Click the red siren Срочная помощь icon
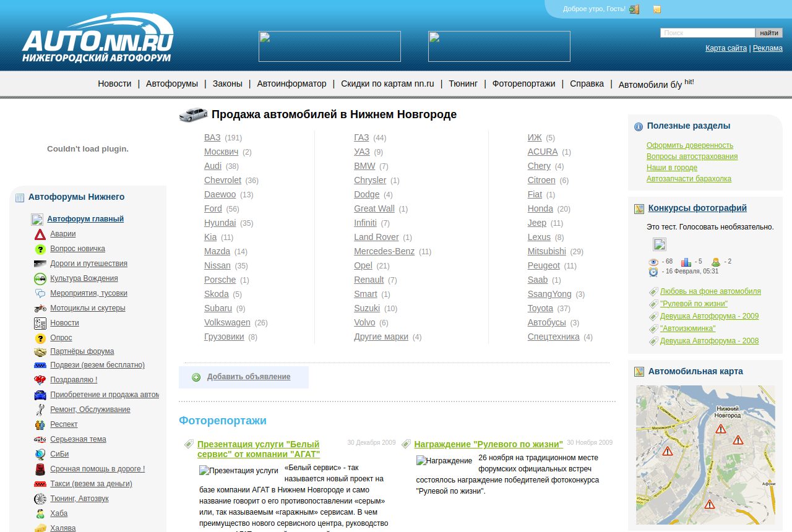Viewport: 792px width, 532px height. 40,469
